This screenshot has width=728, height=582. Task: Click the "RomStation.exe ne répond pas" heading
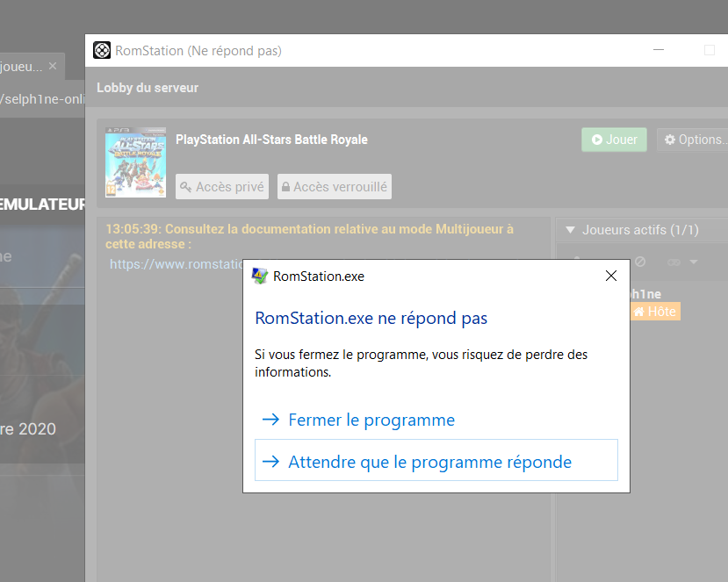tap(371, 319)
